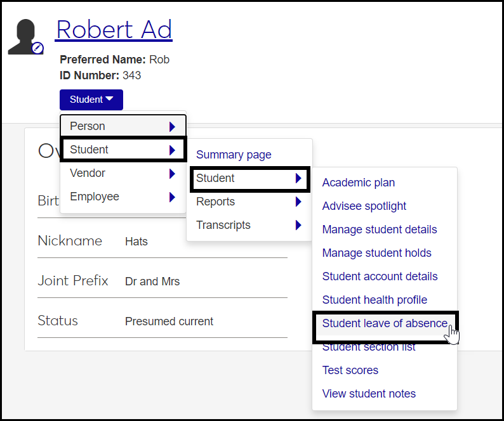The width and height of the screenshot is (504, 421).
Task: Select Student leave of absence
Action: coord(385,323)
